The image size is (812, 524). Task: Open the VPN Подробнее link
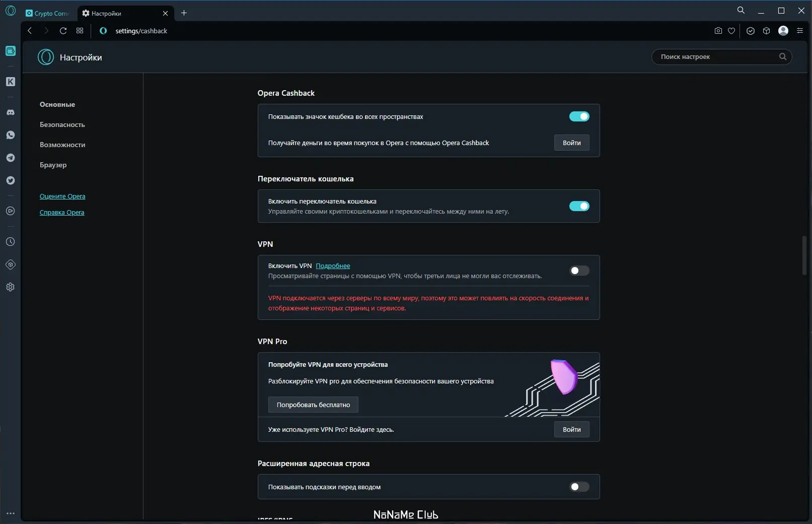click(x=333, y=266)
